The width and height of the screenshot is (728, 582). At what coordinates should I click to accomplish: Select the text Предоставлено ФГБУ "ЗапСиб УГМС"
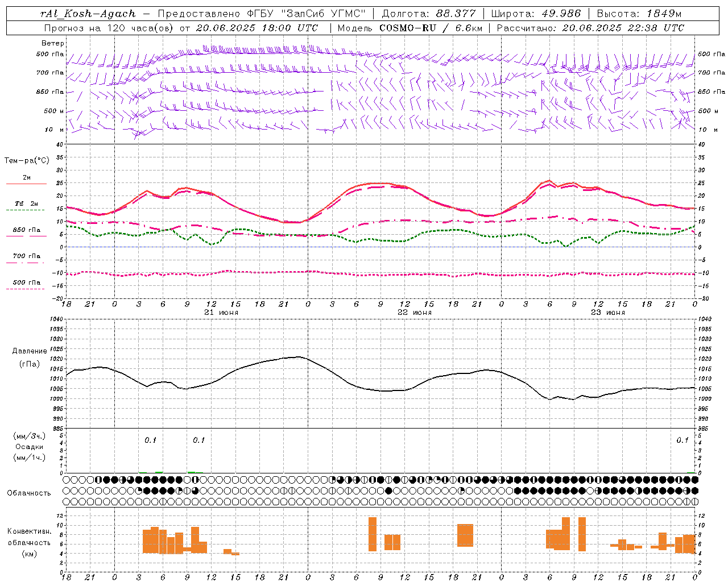pos(262,14)
